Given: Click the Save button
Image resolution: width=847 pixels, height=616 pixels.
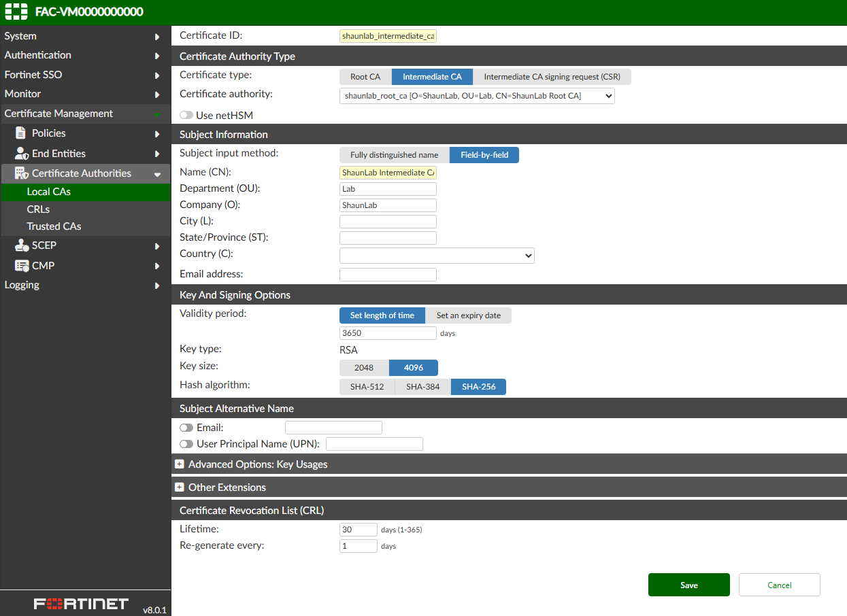Looking at the screenshot, I should 689,585.
